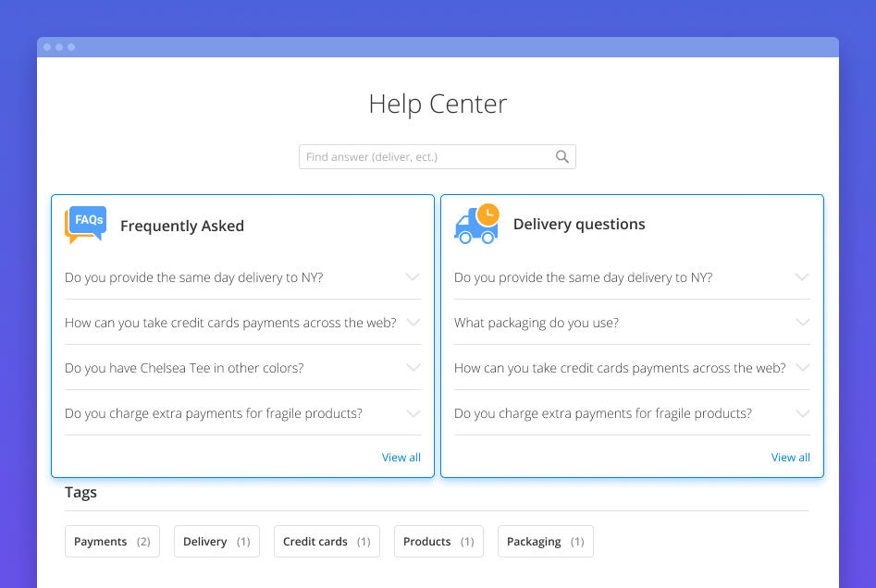Filter by the Packaging tag
The width and height of the screenshot is (876, 588).
(545, 542)
